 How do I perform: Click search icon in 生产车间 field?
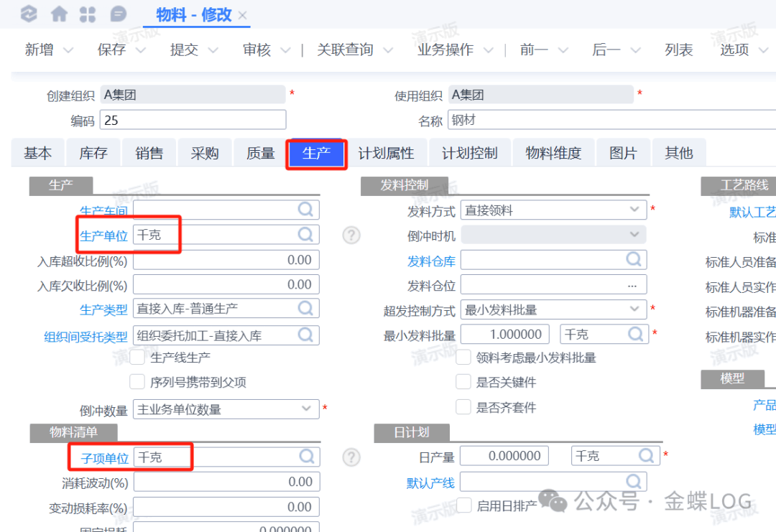(x=305, y=210)
